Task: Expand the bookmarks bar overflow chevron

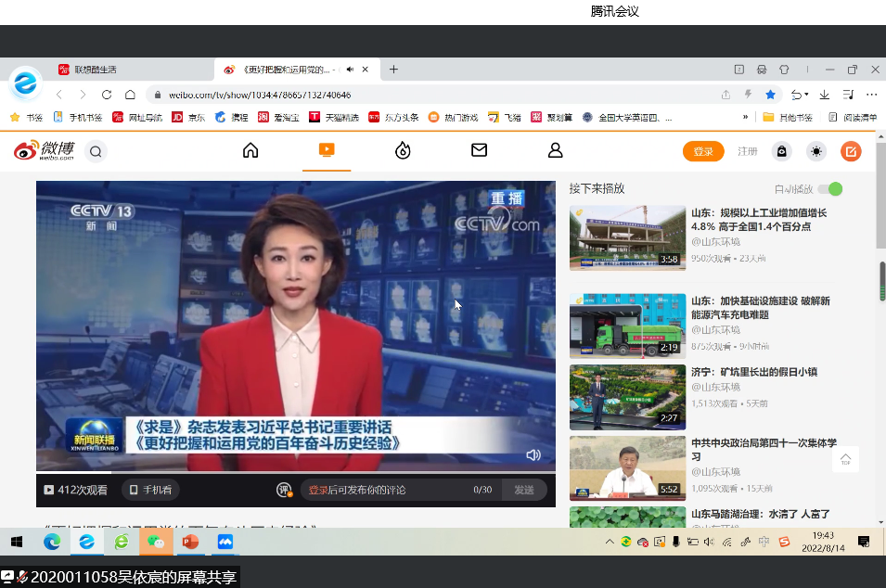Action: [x=745, y=118]
